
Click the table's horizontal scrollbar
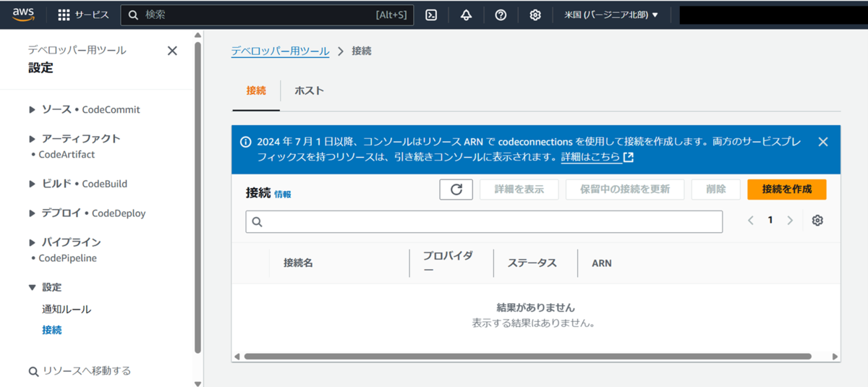pyautogui.click(x=528, y=357)
